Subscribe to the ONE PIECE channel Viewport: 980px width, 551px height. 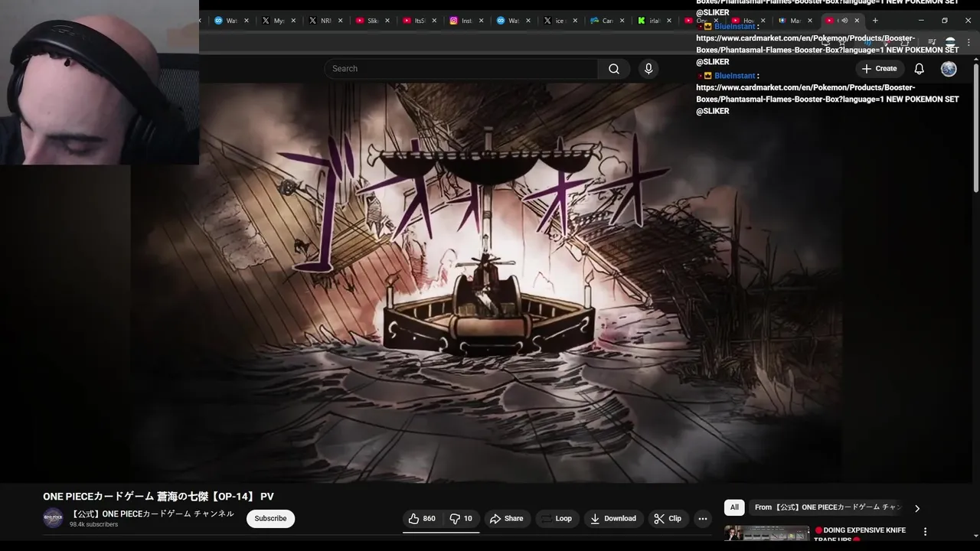[x=270, y=519]
